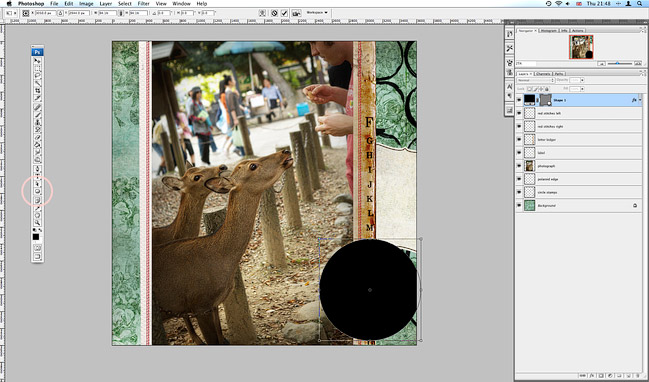Zoom in using the Navigator button

point(637,63)
